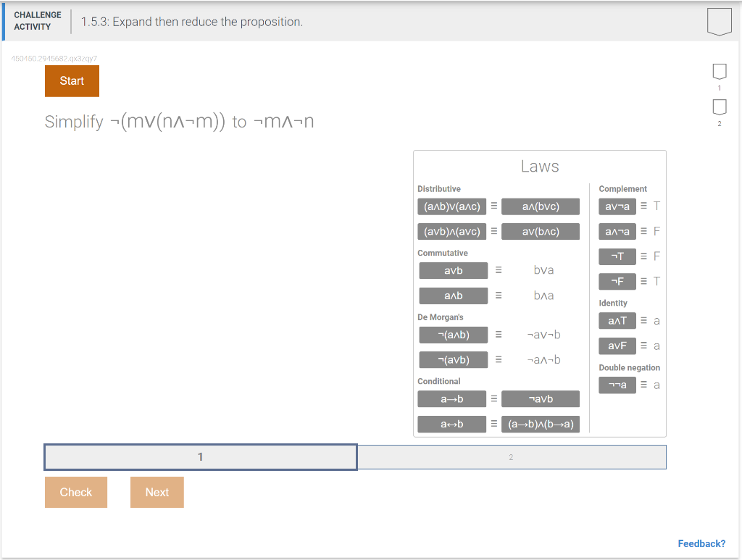Switch to step tab 1
The width and height of the screenshot is (742, 560).
coord(201,457)
